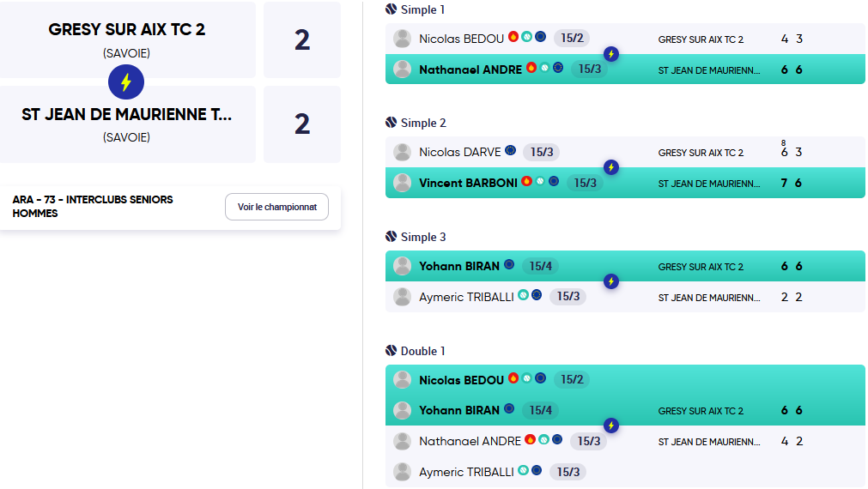Open the Voir le championnat button
This screenshot has width=868, height=489.
coord(276,207)
